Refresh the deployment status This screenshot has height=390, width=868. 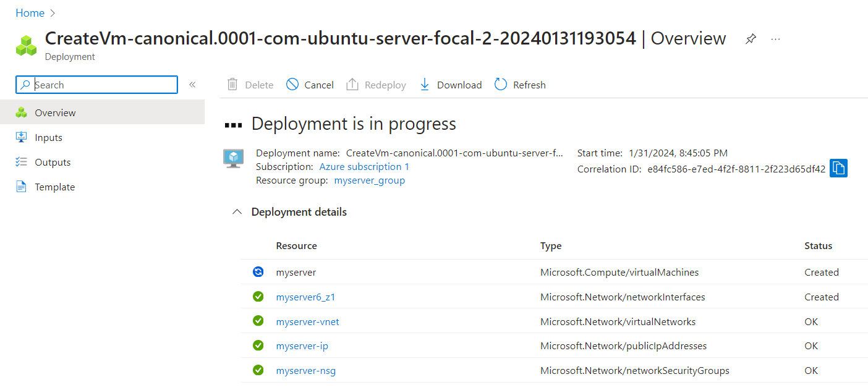520,85
